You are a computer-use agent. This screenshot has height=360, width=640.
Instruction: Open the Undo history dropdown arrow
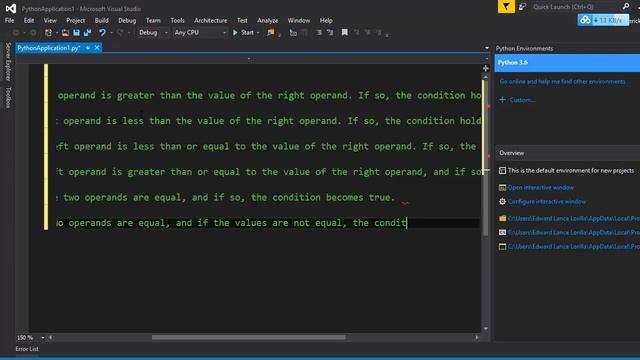[x=111, y=33]
